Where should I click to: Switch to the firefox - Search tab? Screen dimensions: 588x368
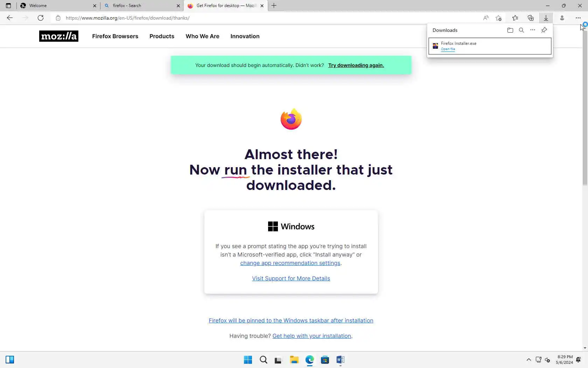click(142, 6)
